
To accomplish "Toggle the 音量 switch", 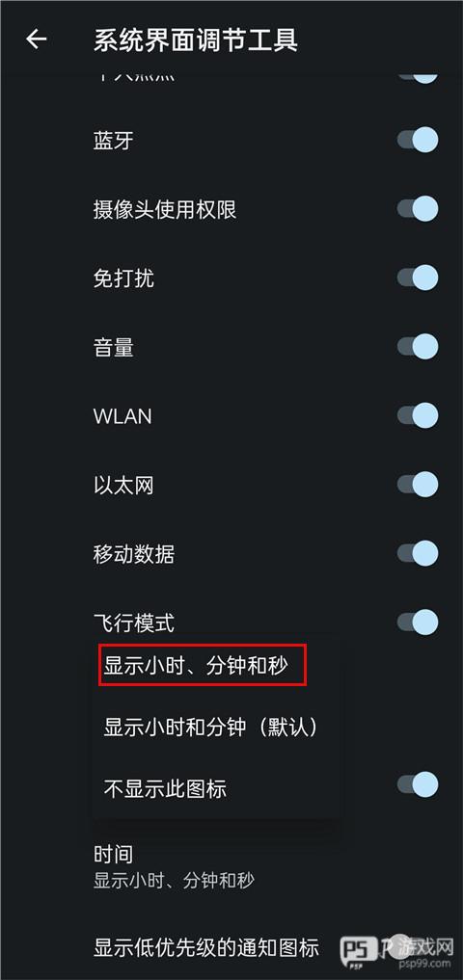I will 418,346.
